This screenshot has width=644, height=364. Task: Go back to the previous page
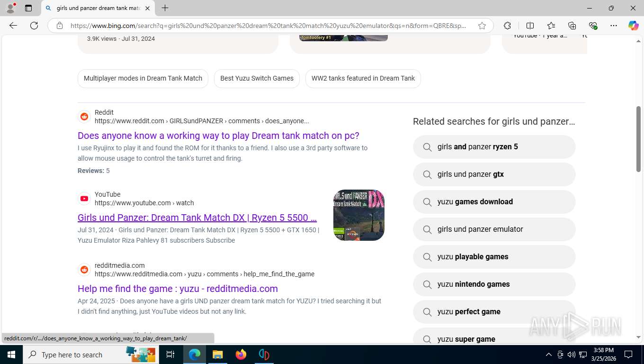[13, 26]
